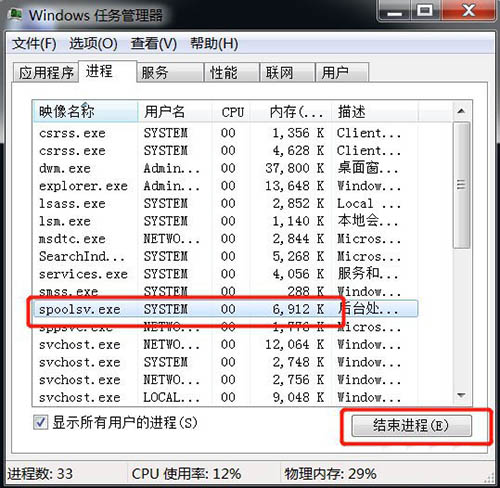Click the 13,648 K memory value
The image size is (500, 488).
295,186
